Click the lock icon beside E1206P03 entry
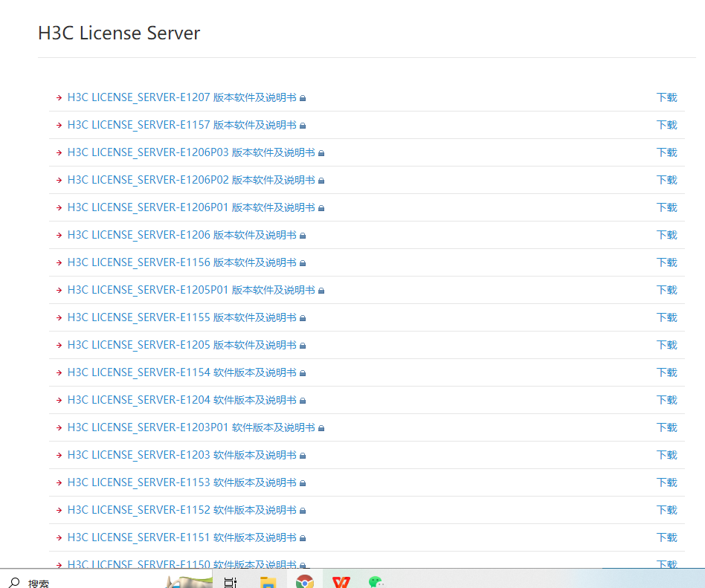Image resolution: width=705 pixels, height=588 pixels. tap(321, 153)
